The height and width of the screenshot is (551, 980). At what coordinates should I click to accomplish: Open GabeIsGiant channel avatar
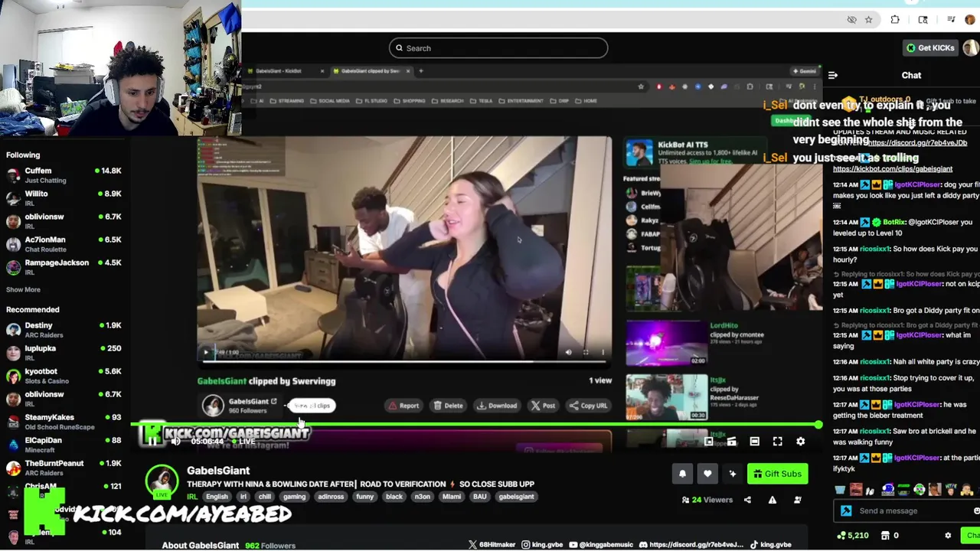(x=162, y=481)
